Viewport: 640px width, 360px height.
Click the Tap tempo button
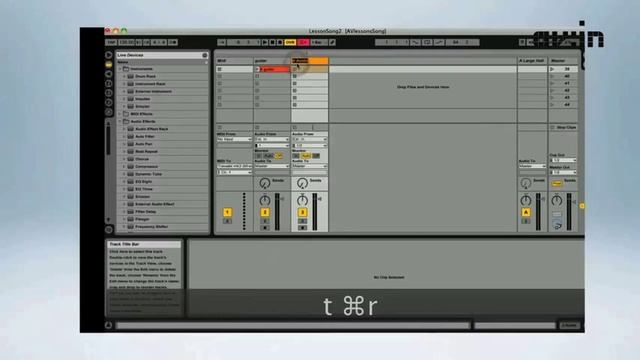pyautogui.click(x=111, y=42)
